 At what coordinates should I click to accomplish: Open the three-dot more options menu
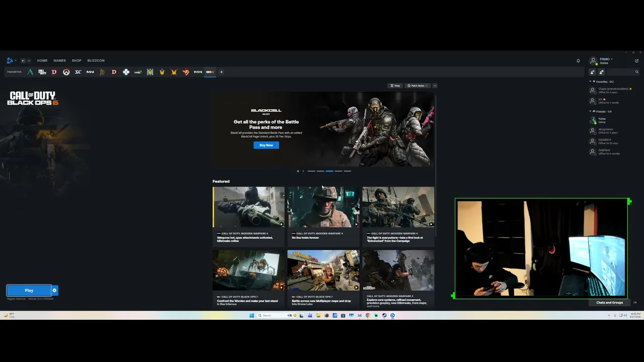point(435,86)
